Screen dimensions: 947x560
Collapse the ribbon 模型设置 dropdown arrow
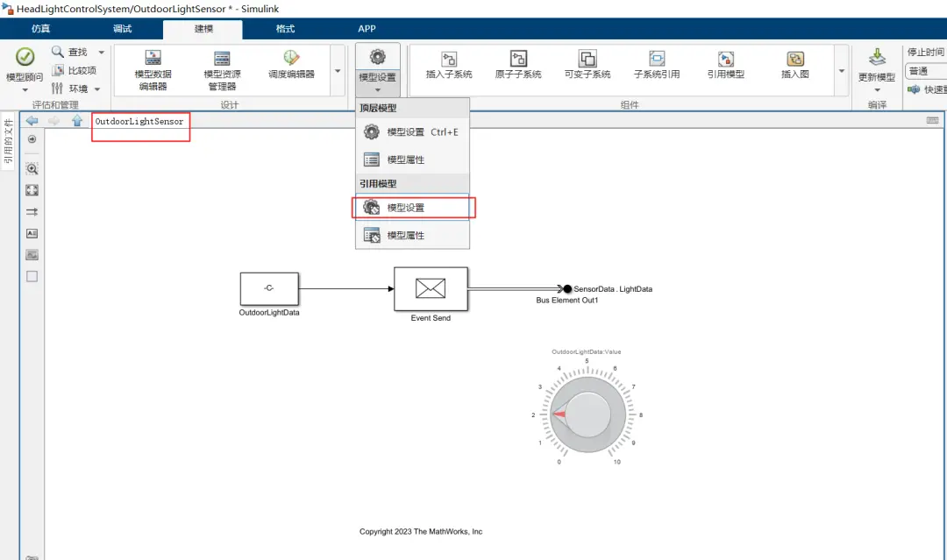pyautogui.click(x=377, y=90)
